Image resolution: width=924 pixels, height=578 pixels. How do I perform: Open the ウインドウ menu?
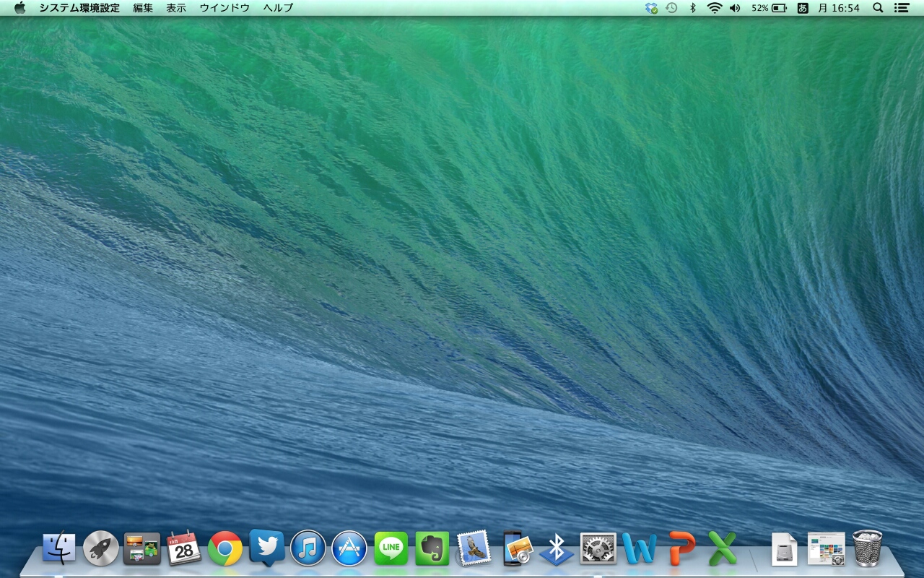(x=225, y=8)
